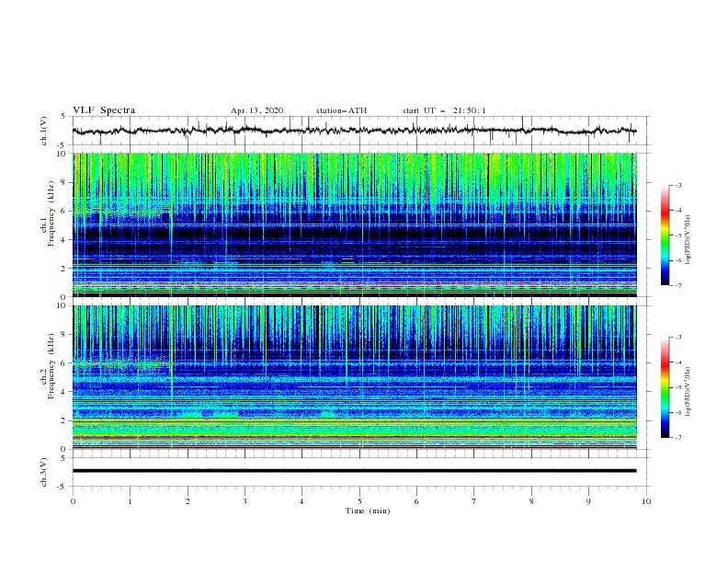Click time axis tick label "8"
Screen dimensions: 728x563
pyautogui.click(x=531, y=501)
